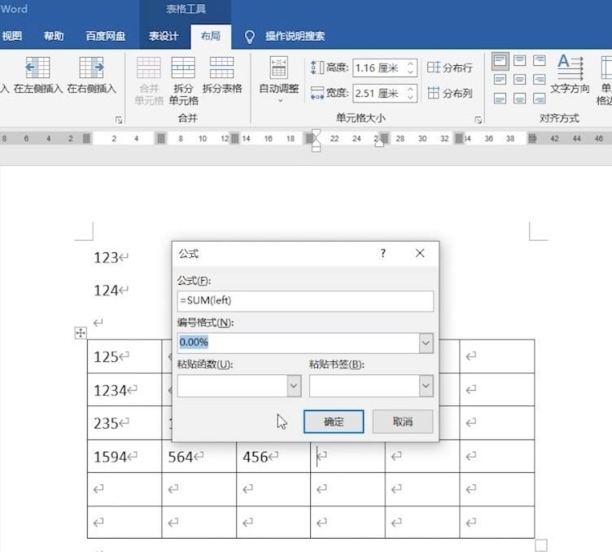
Task: Click the right indent marker on ruler
Action: 379,144
